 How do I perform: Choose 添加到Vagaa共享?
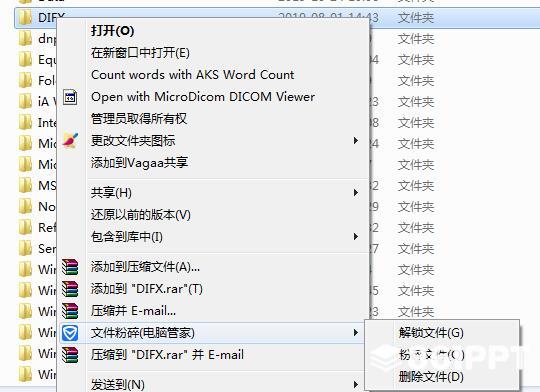tap(139, 163)
